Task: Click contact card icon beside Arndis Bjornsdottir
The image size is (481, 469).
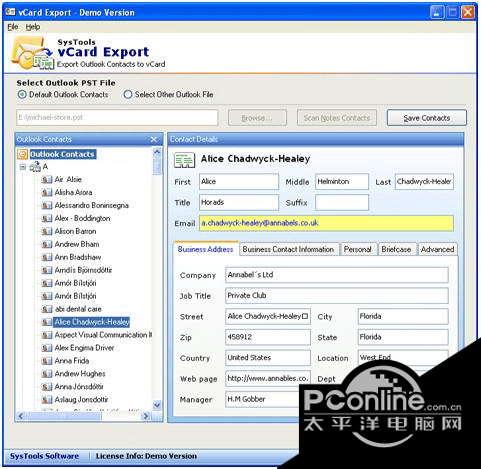Action: pyautogui.click(x=47, y=270)
